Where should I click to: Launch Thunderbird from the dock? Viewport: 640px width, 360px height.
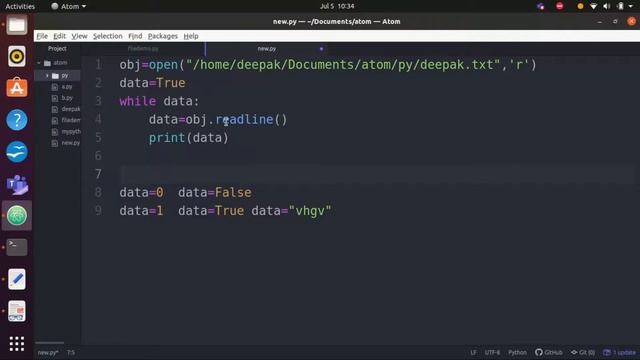[x=17, y=151]
